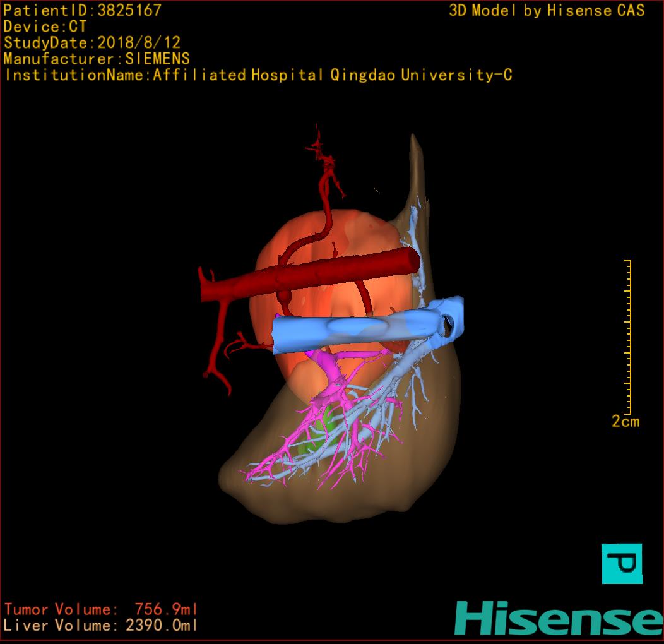The width and height of the screenshot is (664, 644).
Task: Click the magenta portal vein trunk
Action: point(328,368)
